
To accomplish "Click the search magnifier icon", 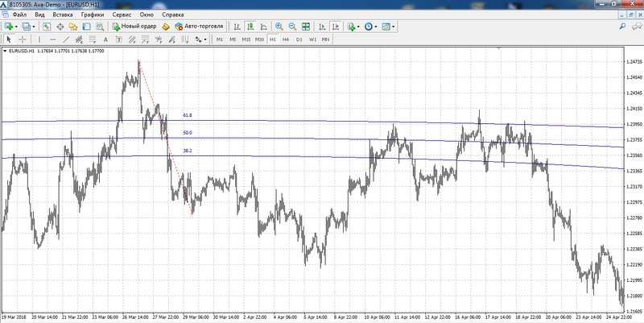I will [622, 27].
